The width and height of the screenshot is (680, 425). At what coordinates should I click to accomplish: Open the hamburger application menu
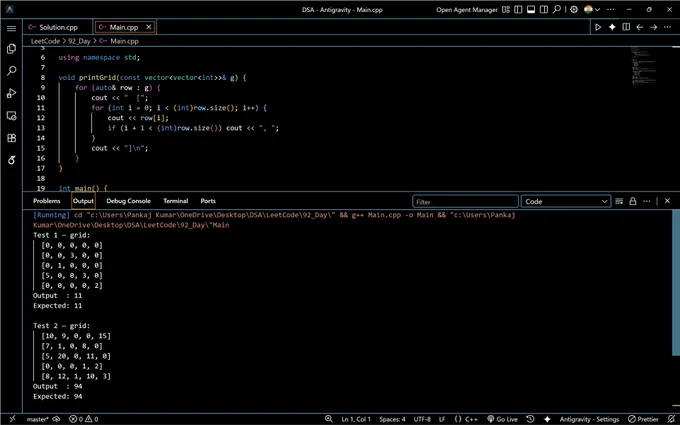(12, 29)
